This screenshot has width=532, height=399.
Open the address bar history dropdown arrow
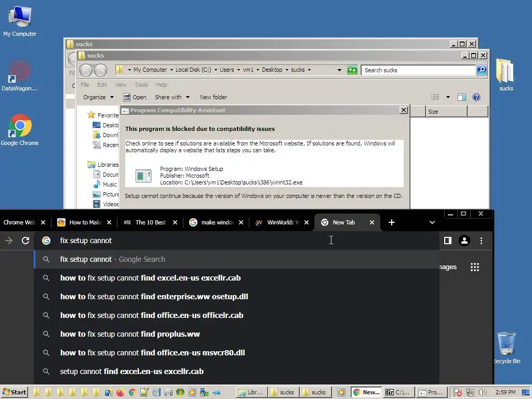pos(339,70)
